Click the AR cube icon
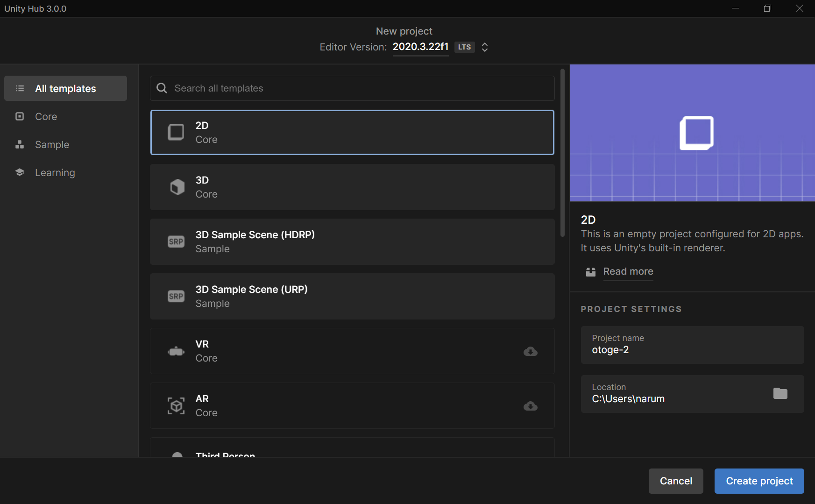Screen dimensions: 815x504 tap(176, 406)
